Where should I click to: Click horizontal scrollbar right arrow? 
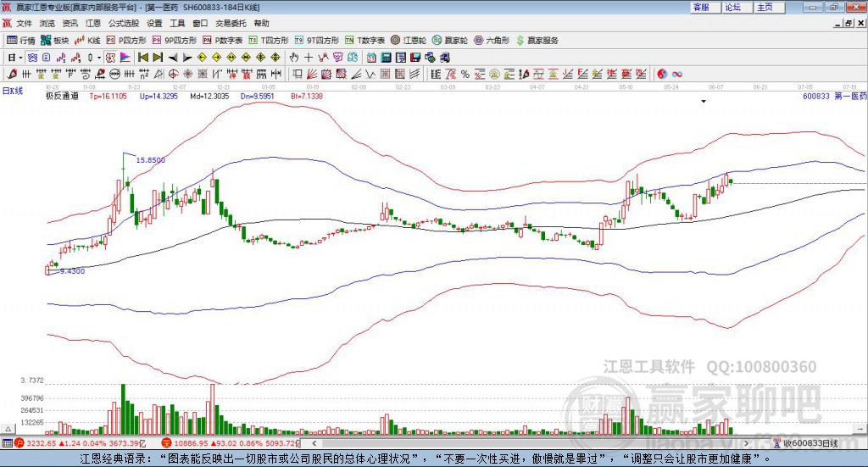[746, 443]
